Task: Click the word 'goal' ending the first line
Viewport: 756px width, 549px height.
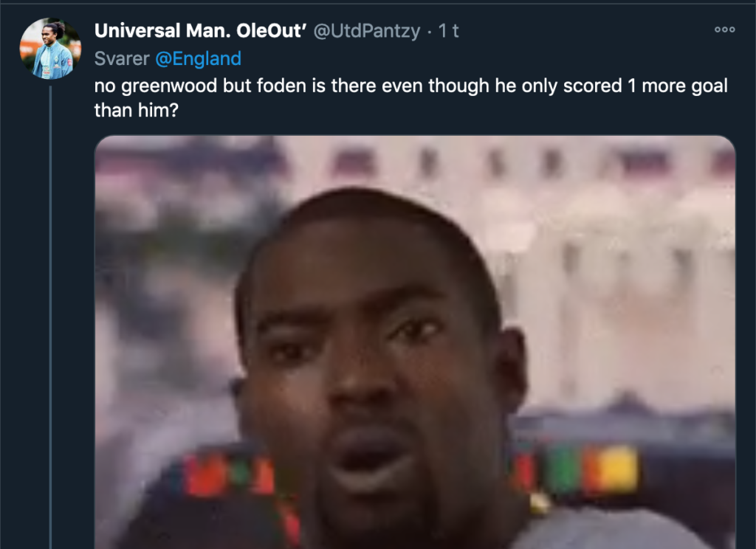Action: 709,86
